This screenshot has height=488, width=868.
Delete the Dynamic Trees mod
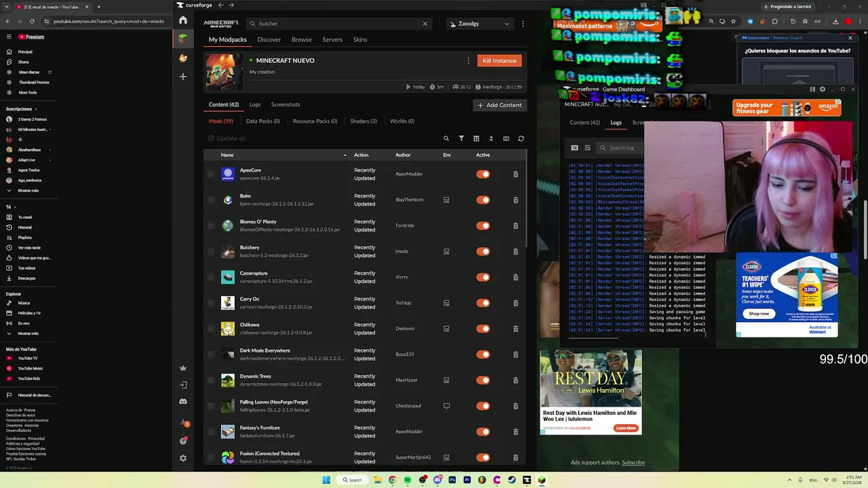point(515,380)
